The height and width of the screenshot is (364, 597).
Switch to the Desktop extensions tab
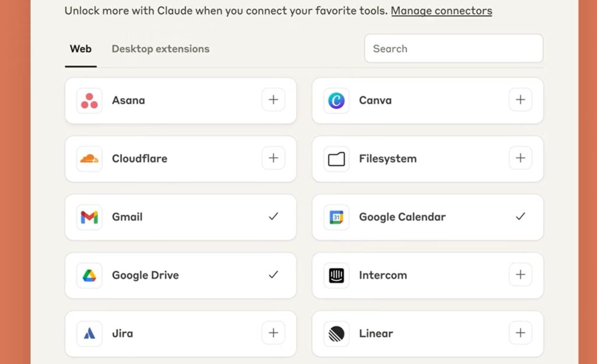point(160,49)
